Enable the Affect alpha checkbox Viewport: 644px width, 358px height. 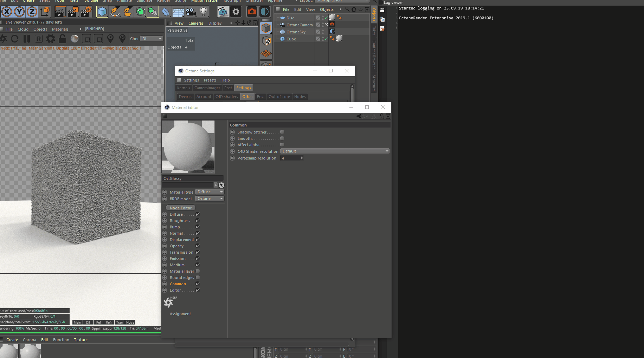coord(282,145)
